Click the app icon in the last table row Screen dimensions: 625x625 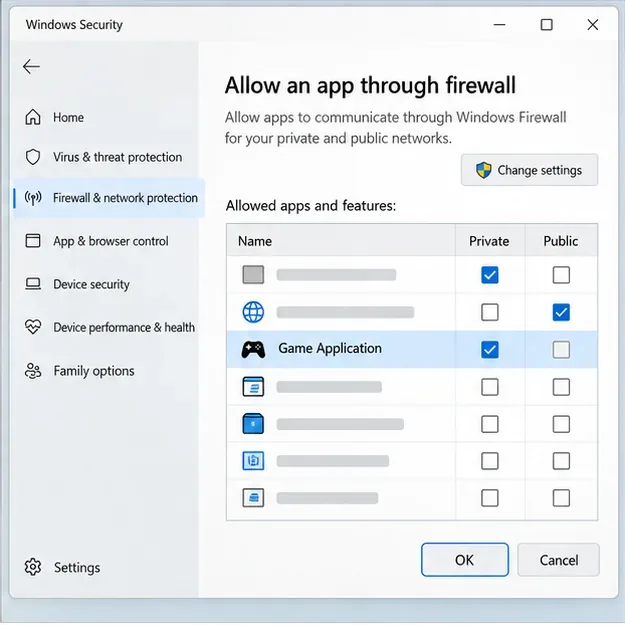(x=253, y=498)
